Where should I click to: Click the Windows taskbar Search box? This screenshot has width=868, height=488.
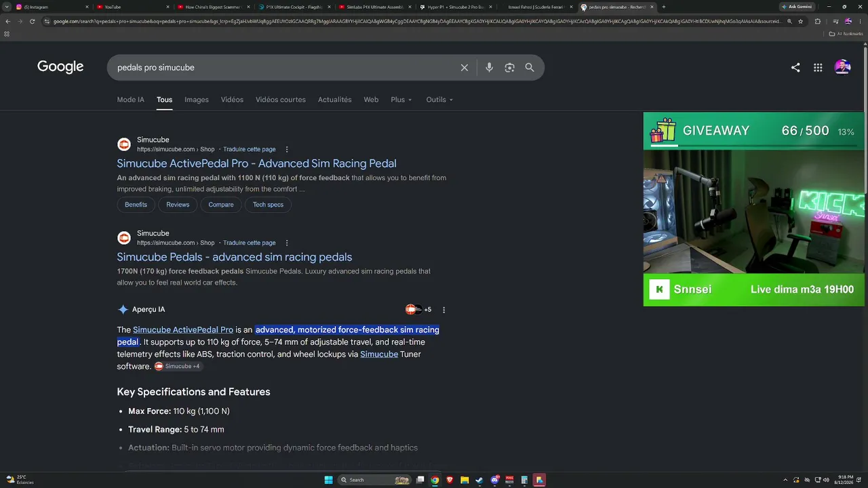(x=375, y=480)
